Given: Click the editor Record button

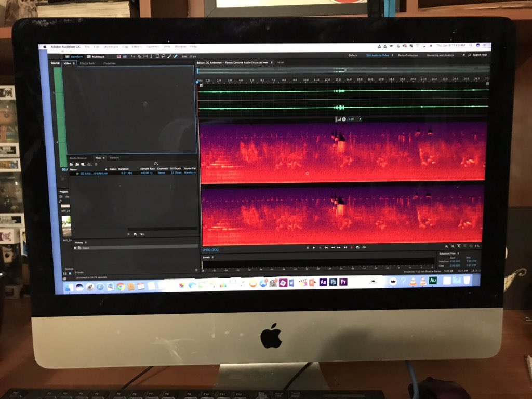Looking at the screenshot, I should [x=352, y=248].
